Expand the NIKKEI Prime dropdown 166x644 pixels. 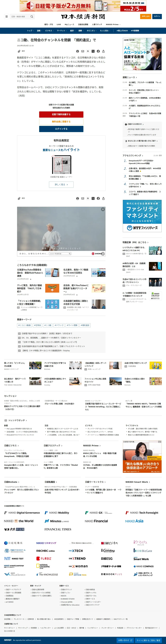point(113,25)
